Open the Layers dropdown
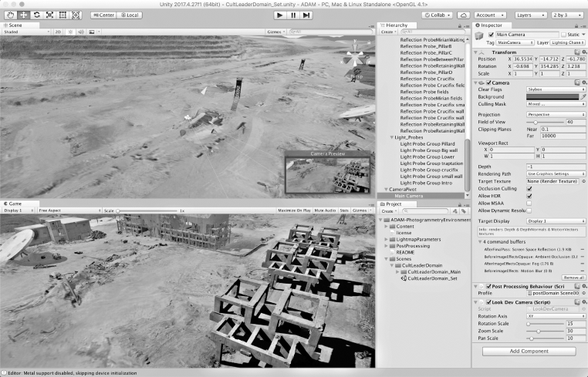This screenshot has width=588, height=377. pyautogui.click(x=530, y=15)
